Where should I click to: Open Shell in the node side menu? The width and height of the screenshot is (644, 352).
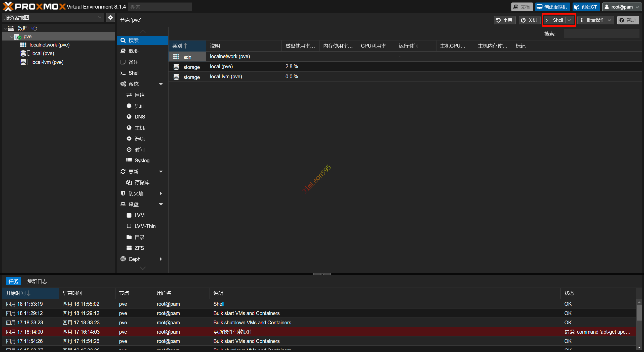click(x=134, y=73)
